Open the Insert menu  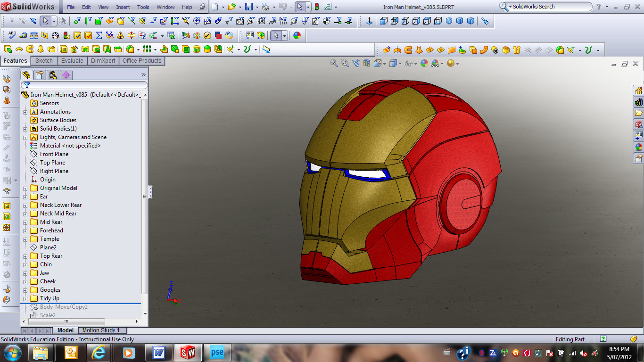[123, 7]
